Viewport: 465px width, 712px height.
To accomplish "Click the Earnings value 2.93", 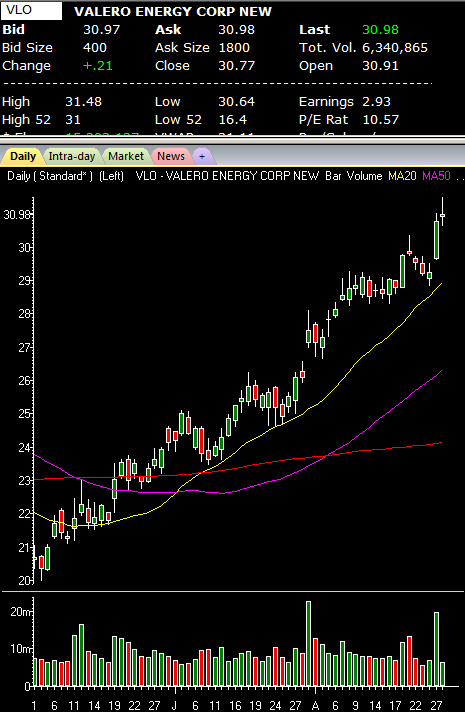I will (376, 102).
